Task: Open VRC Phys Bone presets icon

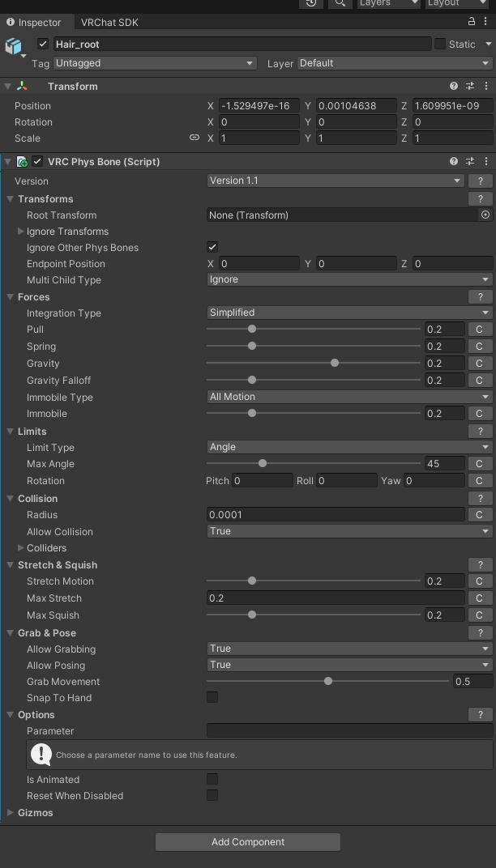Action: click(470, 161)
